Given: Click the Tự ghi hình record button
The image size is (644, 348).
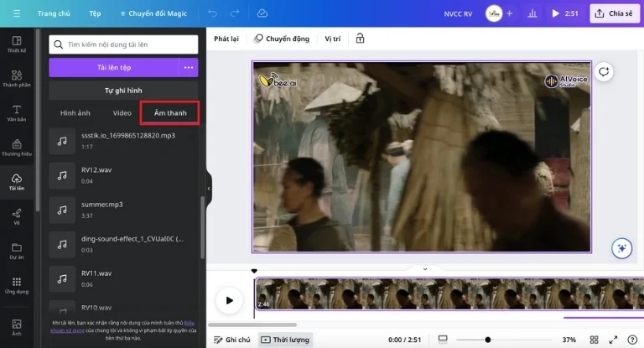Looking at the screenshot, I should [x=123, y=91].
